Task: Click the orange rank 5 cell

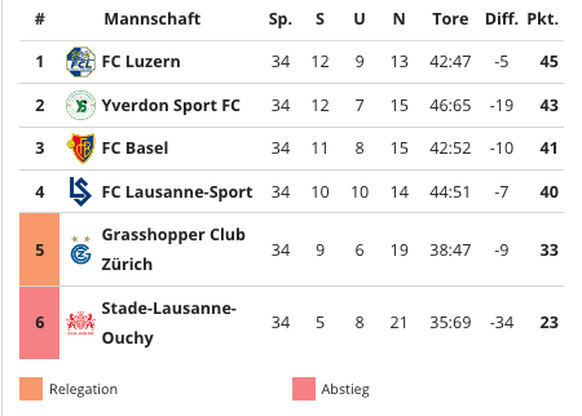Action: pos(39,249)
